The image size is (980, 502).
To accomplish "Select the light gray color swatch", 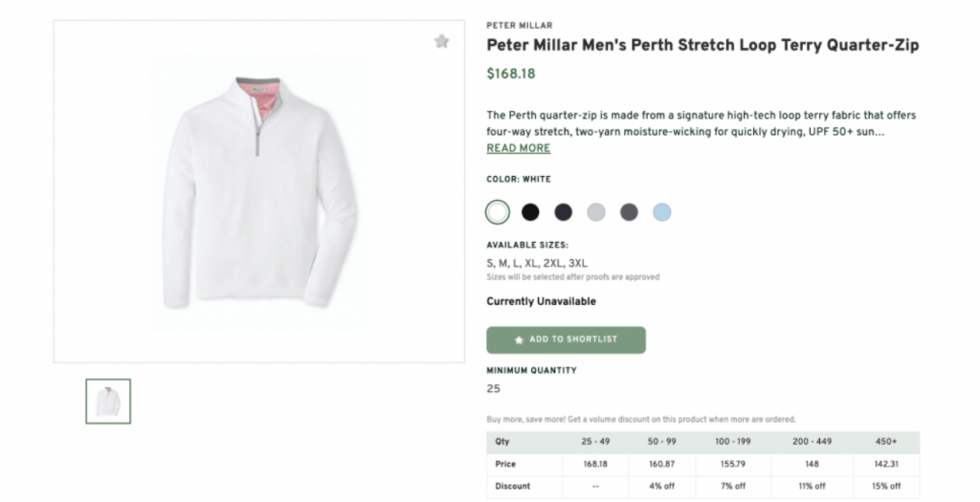I will coord(596,211).
